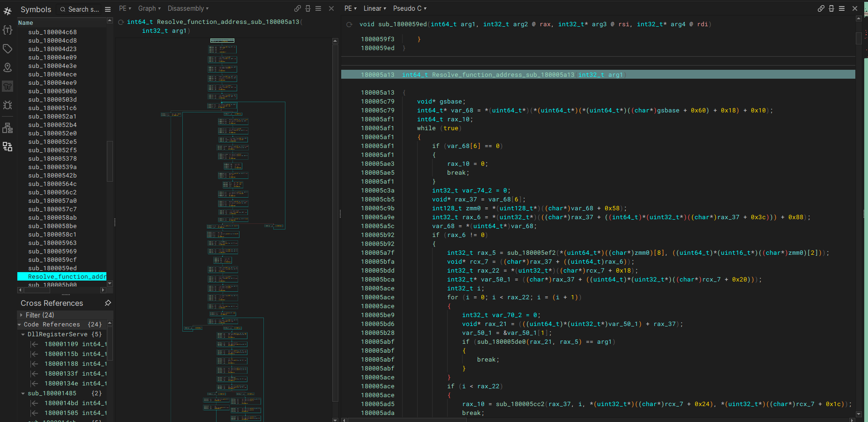Viewport: 868px width, 422px height.
Task: Click the refresh icon beside sub_1800059ed header
Action: tap(349, 24)
